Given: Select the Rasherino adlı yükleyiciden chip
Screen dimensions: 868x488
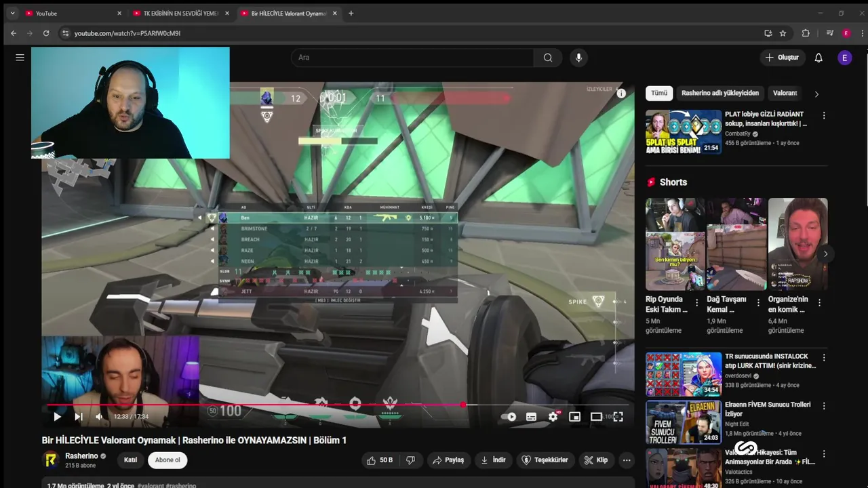Looking at the screenshot, I should pyautogui.click(x=720, y=93).
